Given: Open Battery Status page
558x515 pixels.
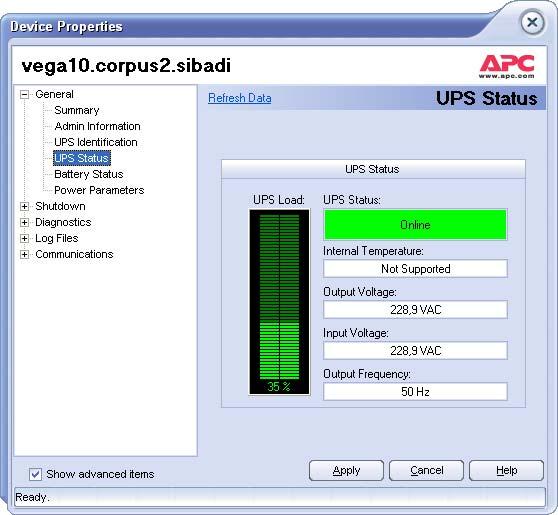Looking at the screenshot, I should (x=89, y=174).
